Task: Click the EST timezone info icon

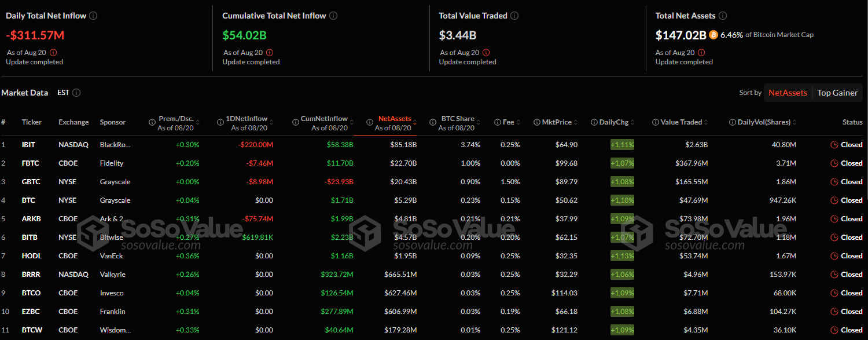Action: click(x=76, y=93)
